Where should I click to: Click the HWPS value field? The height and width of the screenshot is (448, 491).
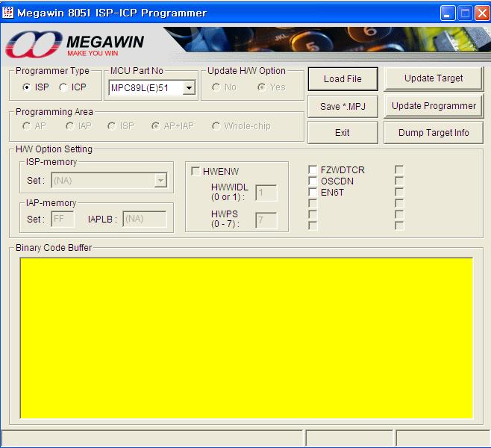(x=266, y=220)
